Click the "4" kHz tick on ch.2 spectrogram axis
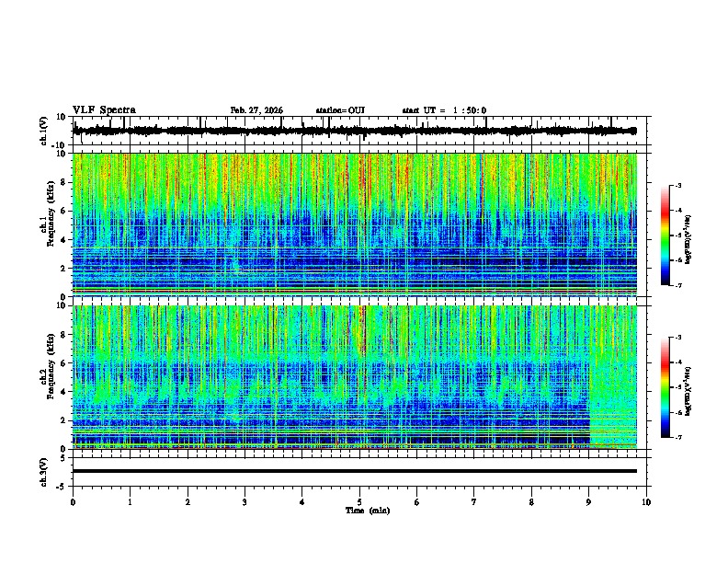 point(64,392)
